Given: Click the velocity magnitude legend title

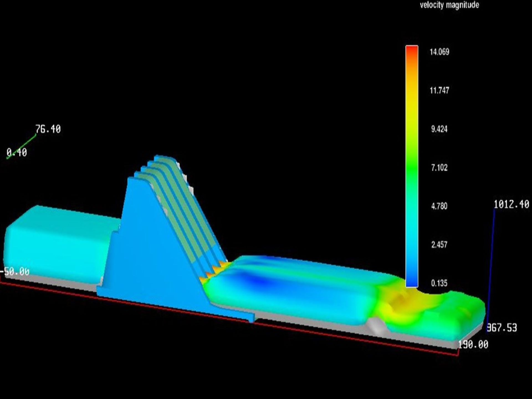Looking at the screenshot, I should point(449,5).
